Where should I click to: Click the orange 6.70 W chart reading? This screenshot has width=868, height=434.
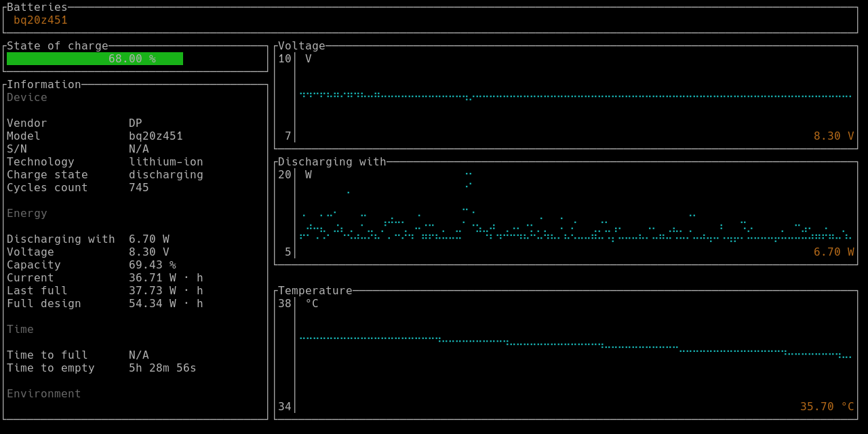tap(834, 252)
